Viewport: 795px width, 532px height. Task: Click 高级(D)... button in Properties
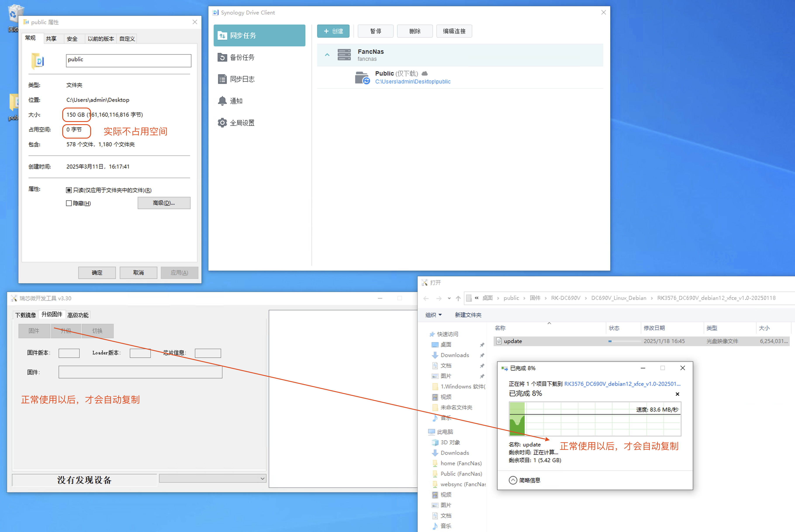[164, 203]
